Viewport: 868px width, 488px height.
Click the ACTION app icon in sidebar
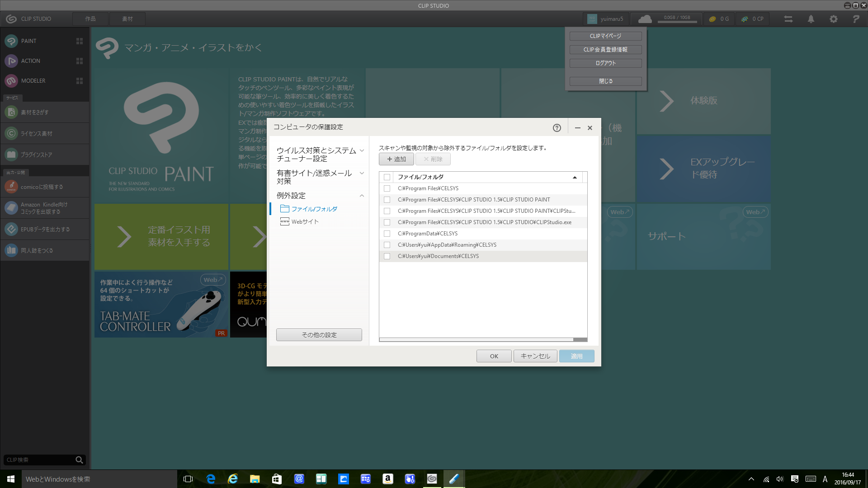coord(11,61)
